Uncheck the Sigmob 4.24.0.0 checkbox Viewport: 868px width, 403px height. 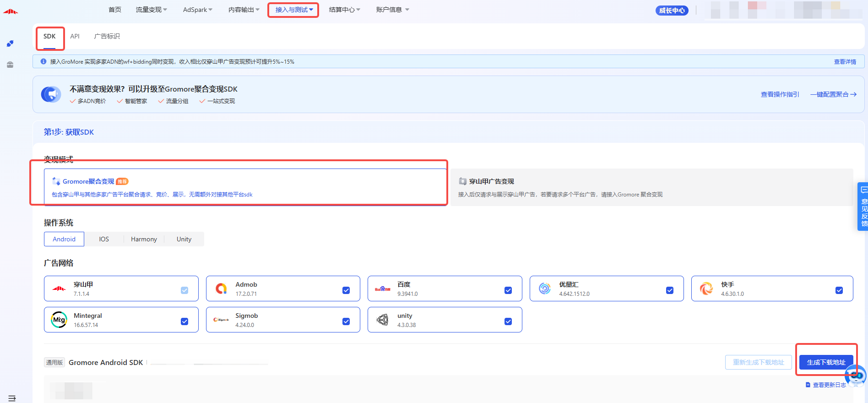[x=346, y=321]
